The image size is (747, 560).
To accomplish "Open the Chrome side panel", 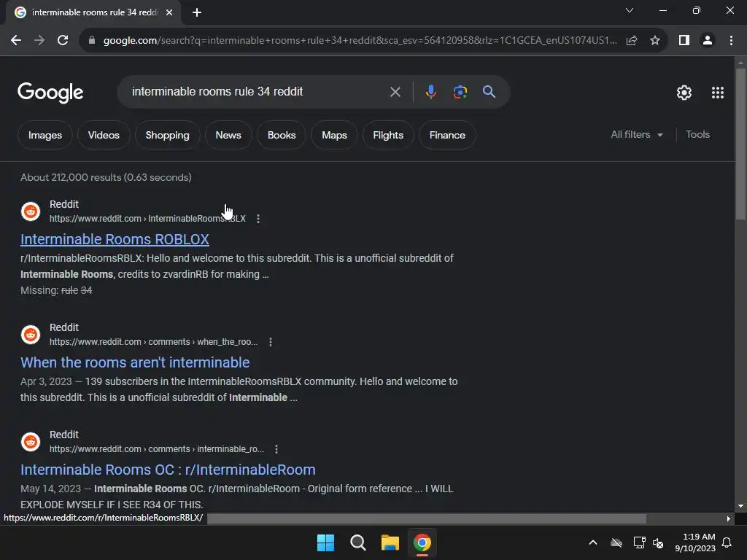I will [x=684, y=41].
